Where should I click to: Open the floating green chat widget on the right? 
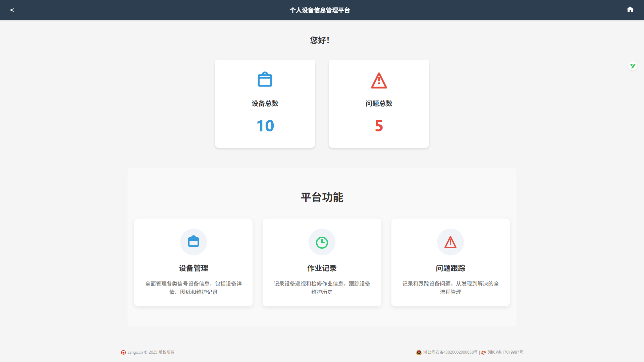click(632, 66)
